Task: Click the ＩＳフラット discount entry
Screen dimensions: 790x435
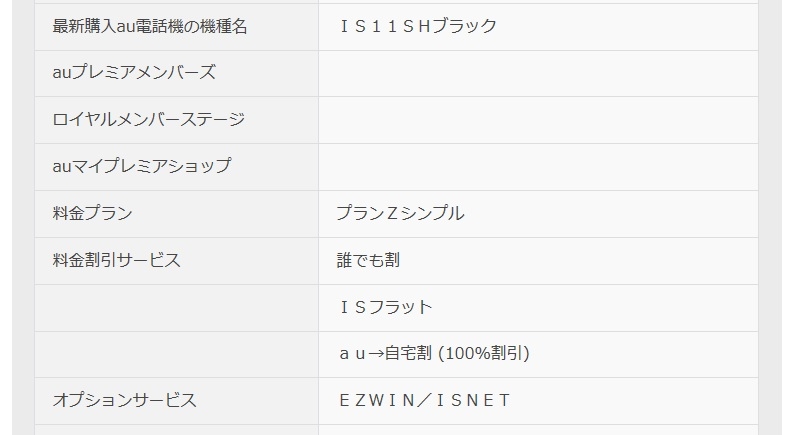Action: click(x=384, y=307)
